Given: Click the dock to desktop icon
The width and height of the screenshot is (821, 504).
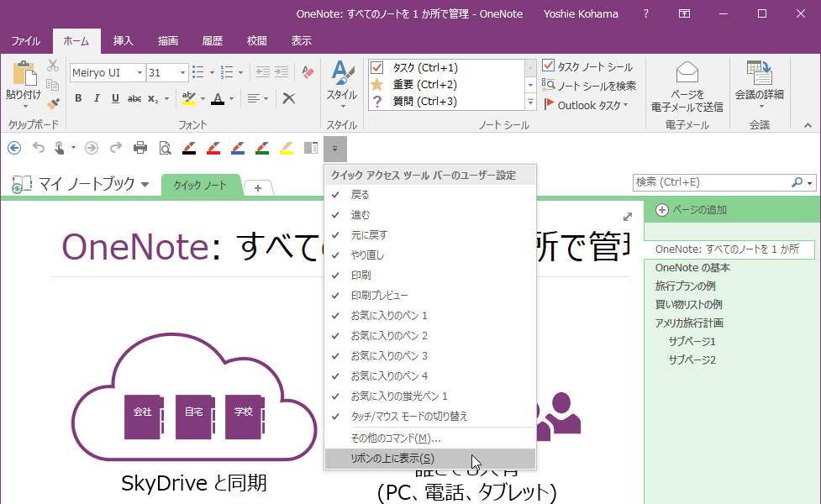Looking at the screenshot, I should click(x=311, y=148).
